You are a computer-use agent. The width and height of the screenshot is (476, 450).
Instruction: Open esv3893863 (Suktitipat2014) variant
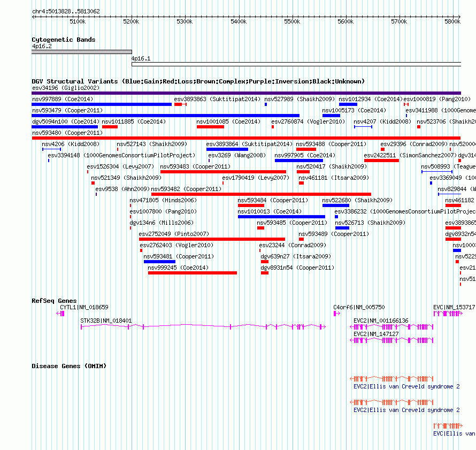pyautogui.click(x=217, y=99)
